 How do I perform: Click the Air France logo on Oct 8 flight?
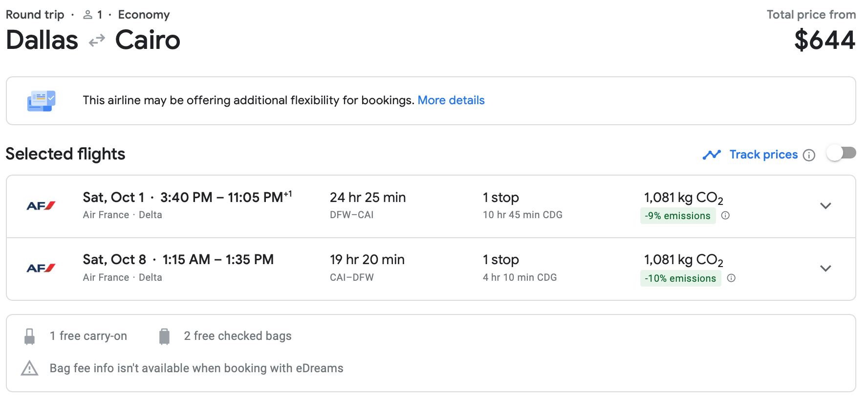point(41,268)
